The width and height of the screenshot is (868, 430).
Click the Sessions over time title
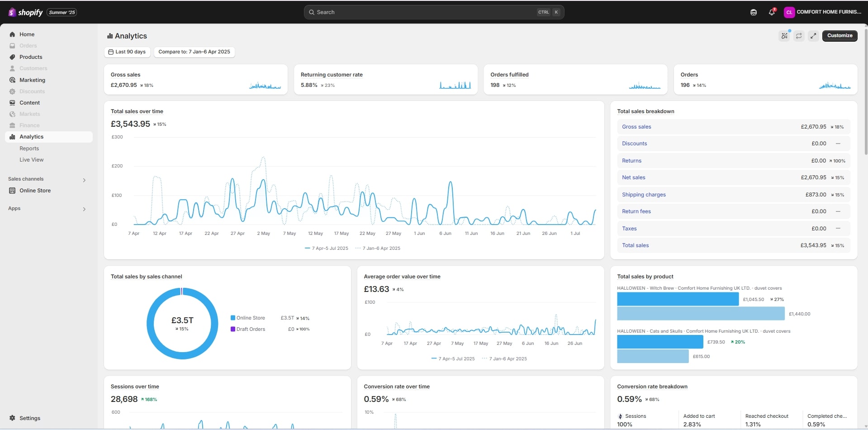[x=135, y=387]
